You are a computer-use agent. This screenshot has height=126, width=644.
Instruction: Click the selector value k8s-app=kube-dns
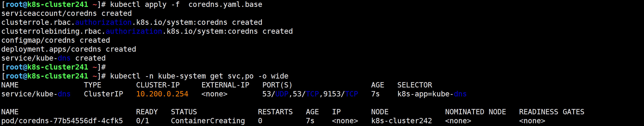432,94
